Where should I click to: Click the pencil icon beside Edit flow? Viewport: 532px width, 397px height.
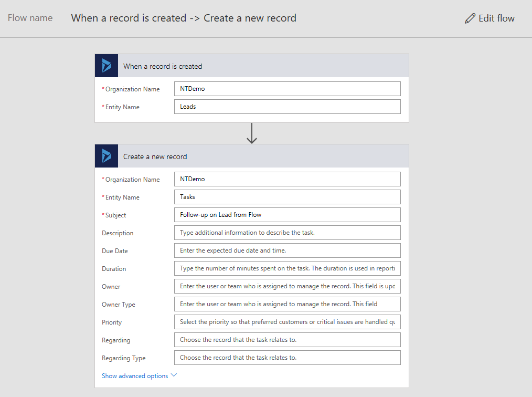(470, 18)
